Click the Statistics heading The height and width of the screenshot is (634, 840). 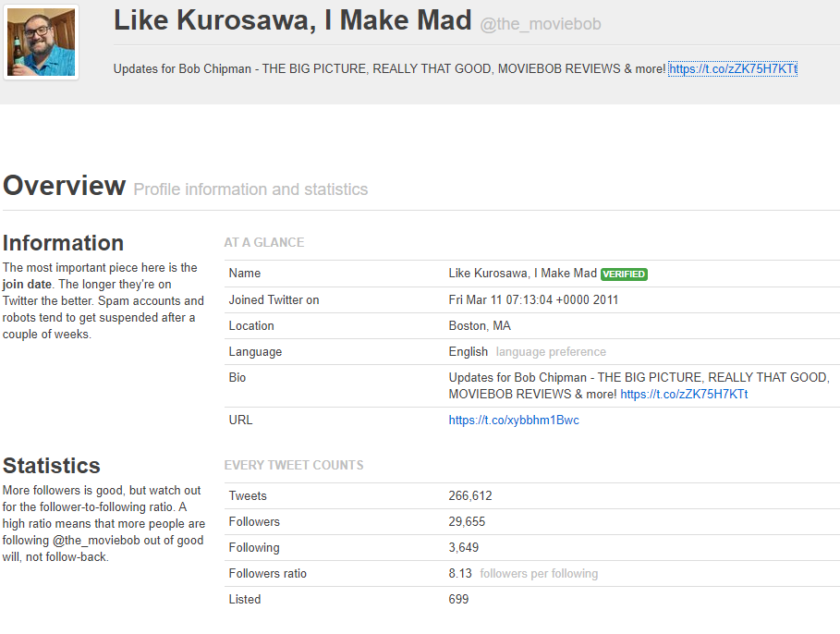[x=52, y=466]
